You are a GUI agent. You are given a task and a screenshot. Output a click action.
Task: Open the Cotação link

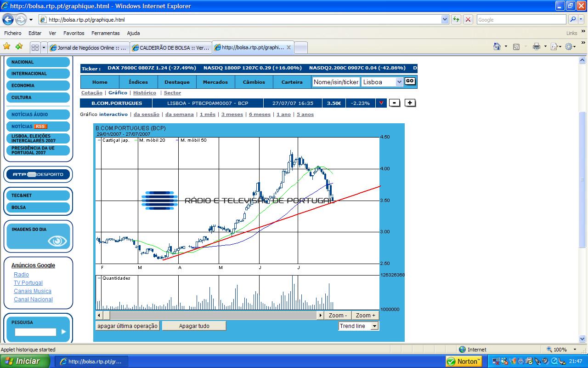92,93
